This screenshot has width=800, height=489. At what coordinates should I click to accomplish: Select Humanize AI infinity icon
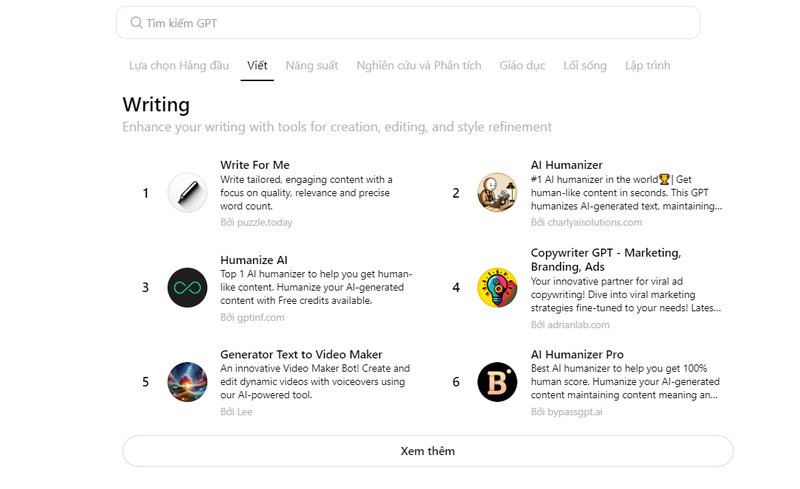point(187,287)
